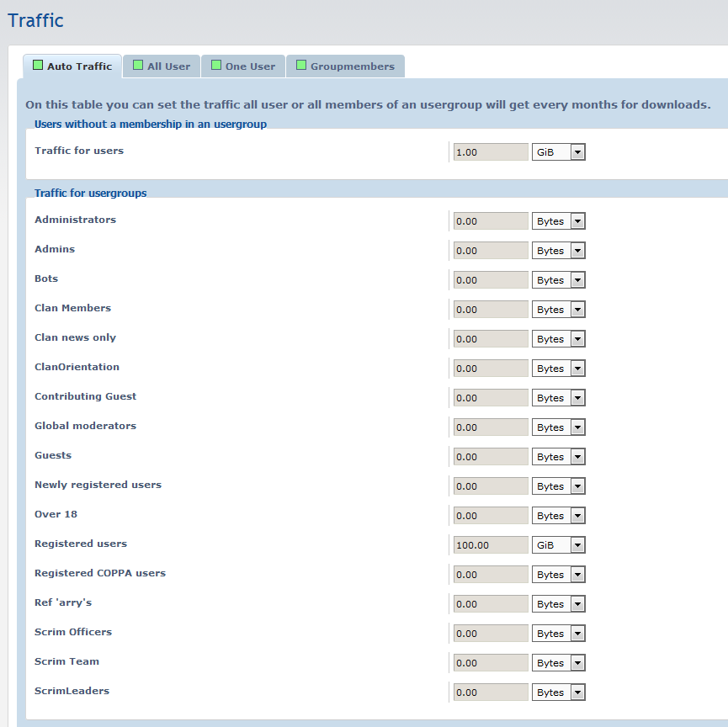Screen dimensions: 728x727
Task: Open the Over 18 unit dropdown
Action: click(558, 516)
